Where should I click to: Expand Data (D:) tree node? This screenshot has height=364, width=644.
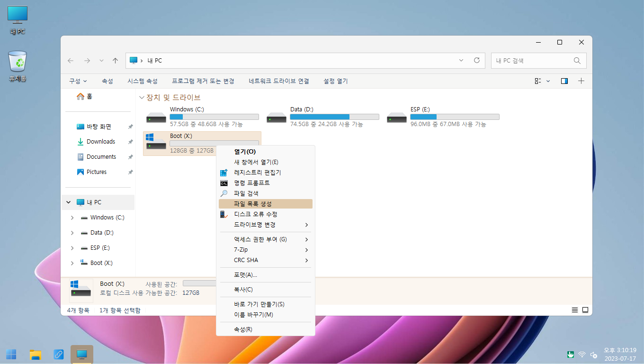(72, 233)
